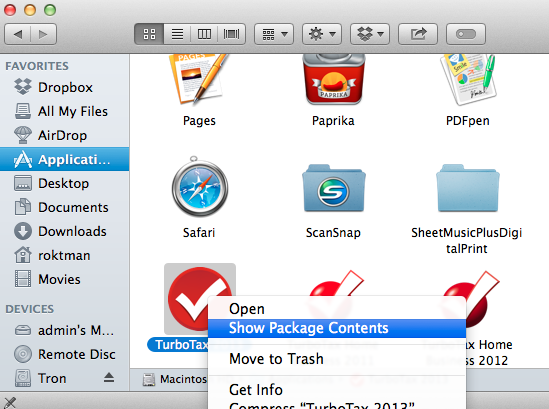Select the Pages app icon
549x409 pixels.
click(199, 79)
